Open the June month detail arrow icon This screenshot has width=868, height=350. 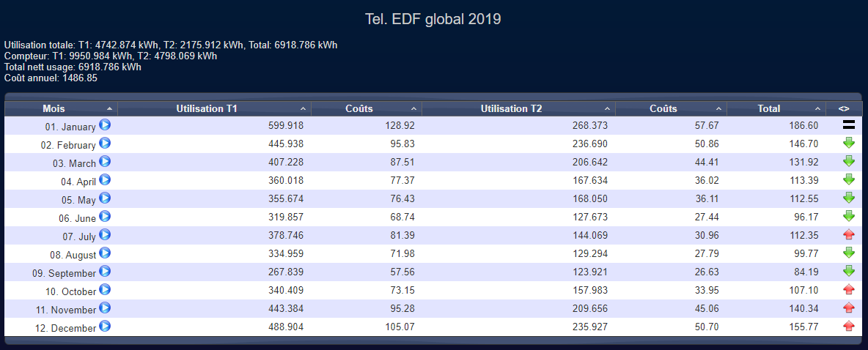pyautogui.click(x=105, y=216)
